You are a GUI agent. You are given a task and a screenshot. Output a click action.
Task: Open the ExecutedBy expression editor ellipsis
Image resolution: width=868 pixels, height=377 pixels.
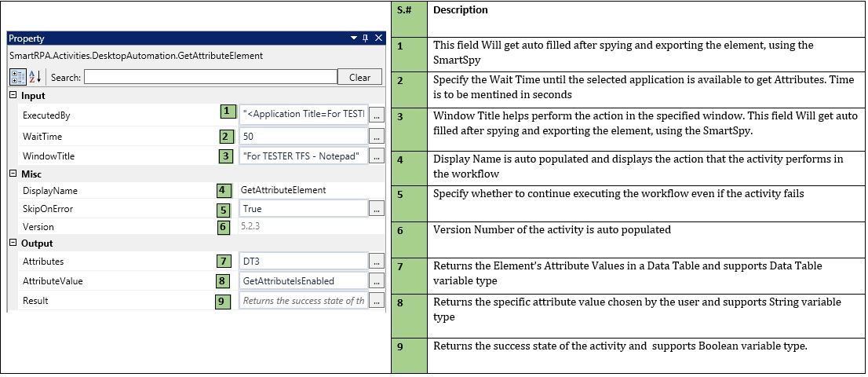(377, 115)
